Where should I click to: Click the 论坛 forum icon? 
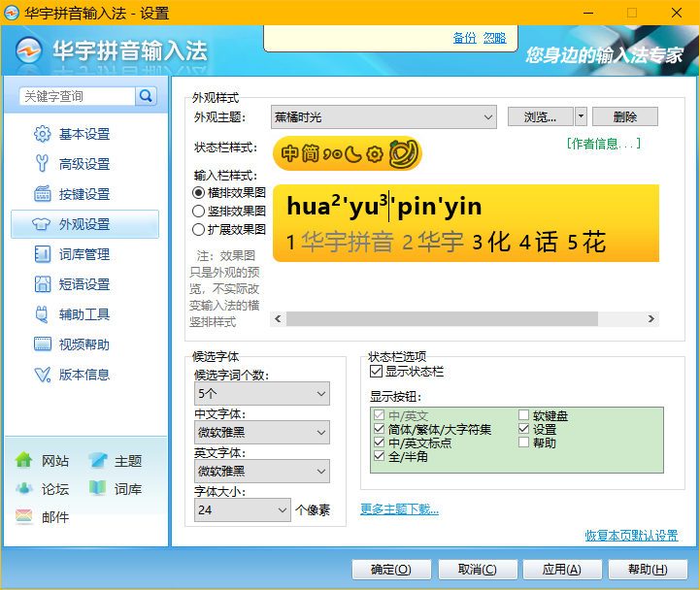[24, 489]
